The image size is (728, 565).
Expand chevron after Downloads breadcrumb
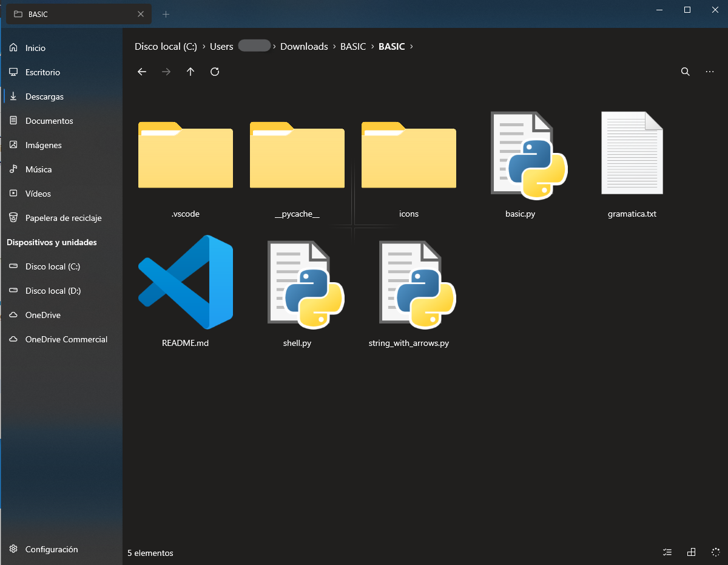click(334, 46)
